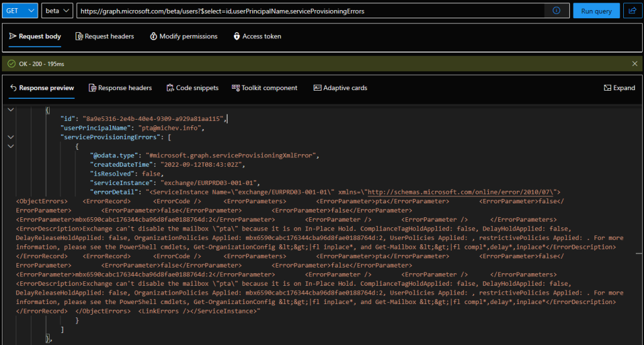Click the Request body send icon
The width and height of the screenshot is (644, 345).
(x=13, y=36)
